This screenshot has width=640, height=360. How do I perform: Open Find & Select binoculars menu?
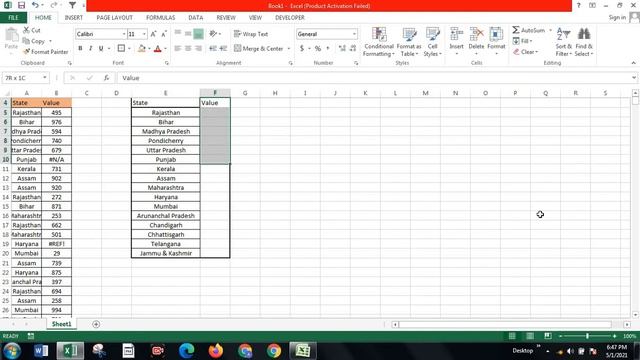coord(584,42)
